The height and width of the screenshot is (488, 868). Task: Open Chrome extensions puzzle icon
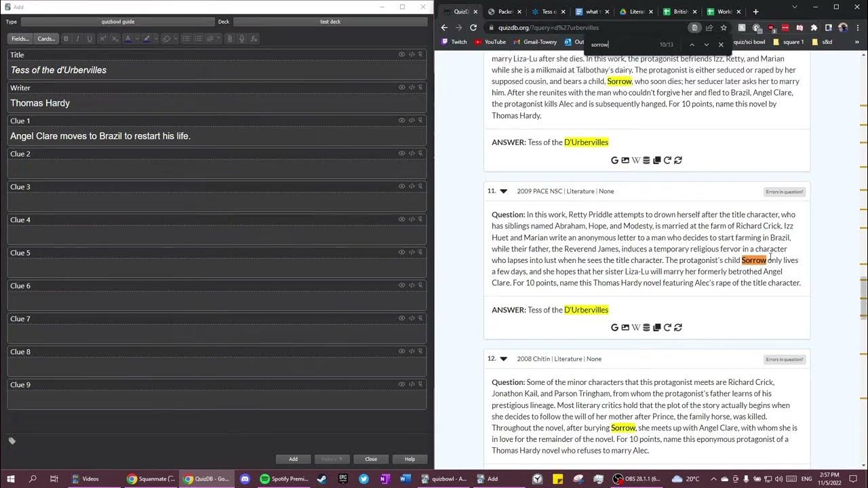click(814, 28)
